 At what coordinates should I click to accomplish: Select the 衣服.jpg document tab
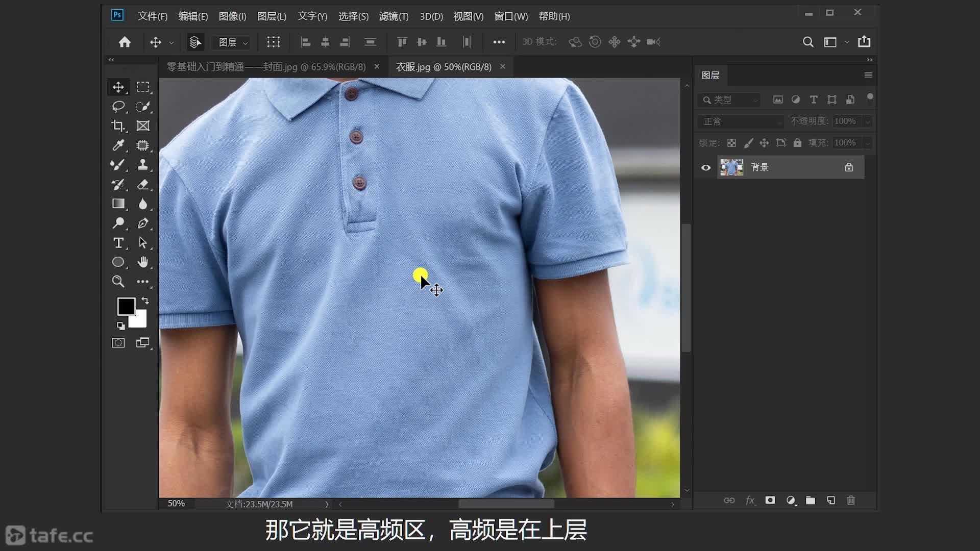pyautogui.click(x=444, y=67)
